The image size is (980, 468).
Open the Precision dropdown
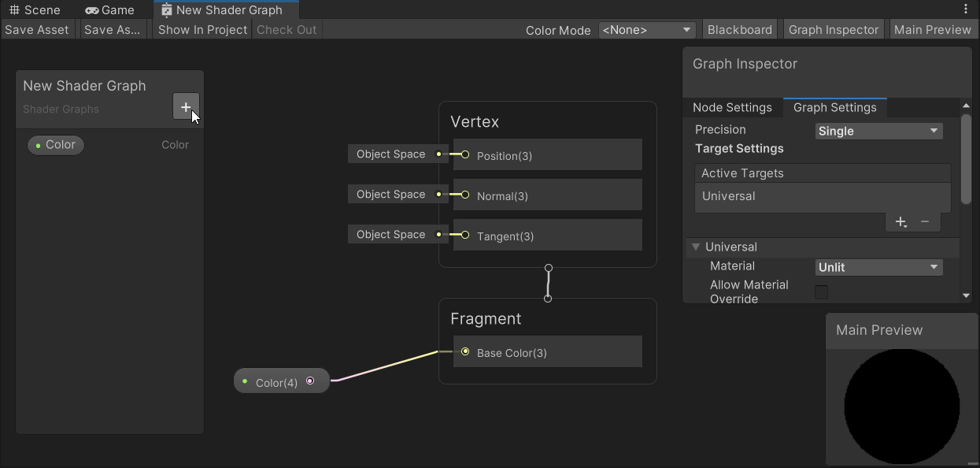[878, 131]
